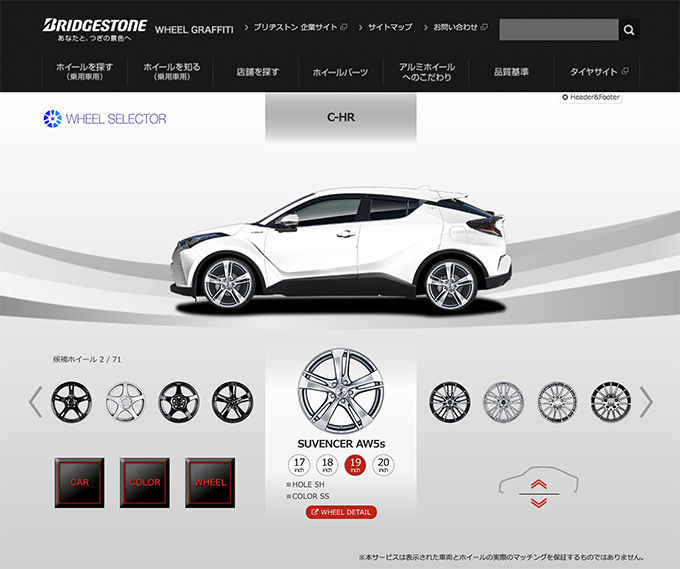Open ホイールを知る menu
Image resolution: width=680 pixels, height=569 pixels.
[172, 72]
